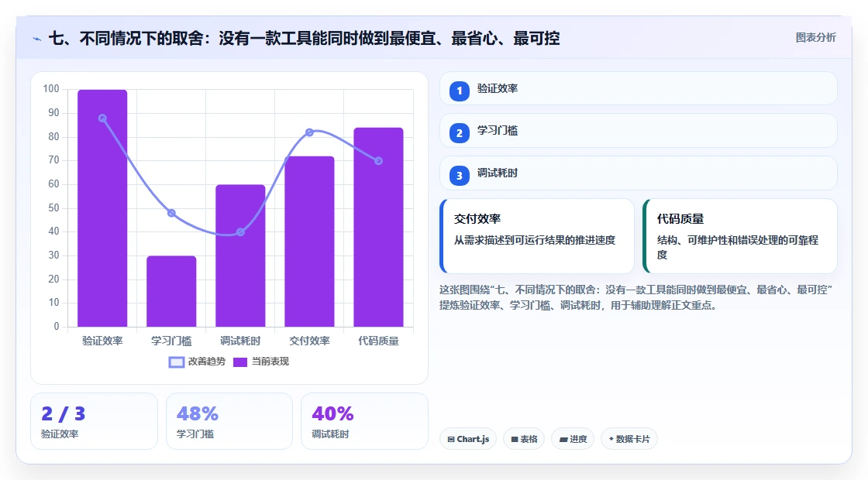Click the trend line point above 交付效率
The image size is (868, 480).
click(309, 132)
